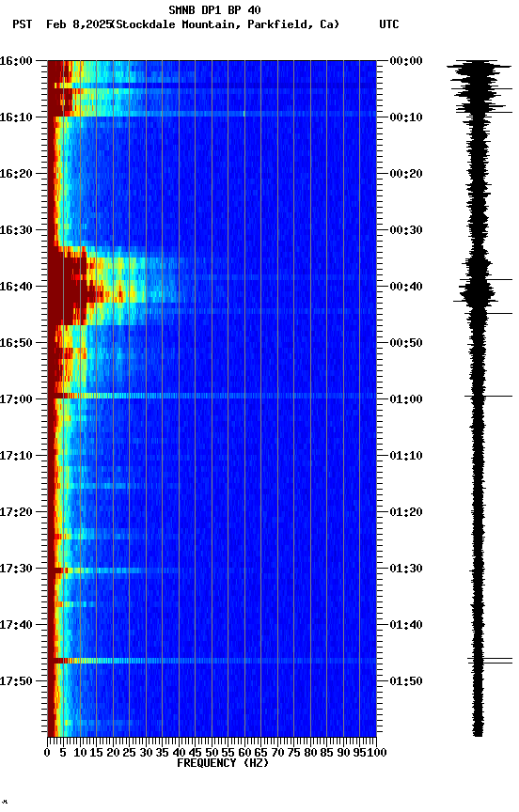The image size is (519, 812).
Task: Select the frequency axis label 65
Action: pos(261,753)
